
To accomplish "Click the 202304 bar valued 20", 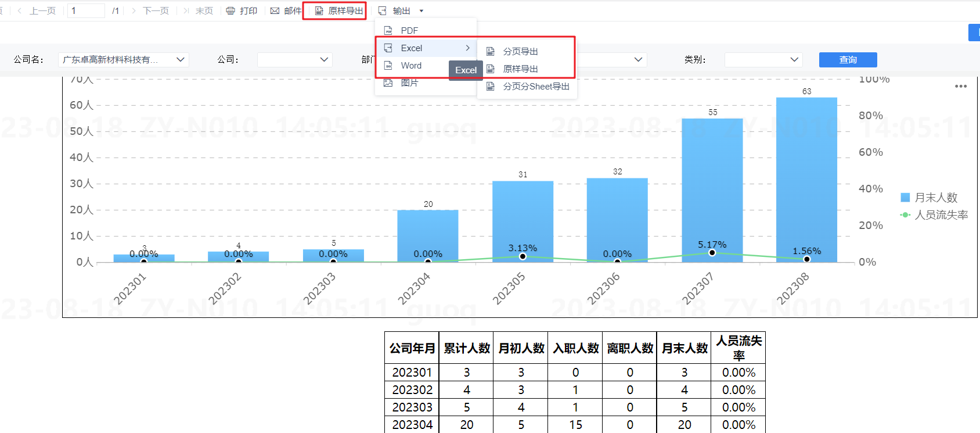I will [428, 236].
